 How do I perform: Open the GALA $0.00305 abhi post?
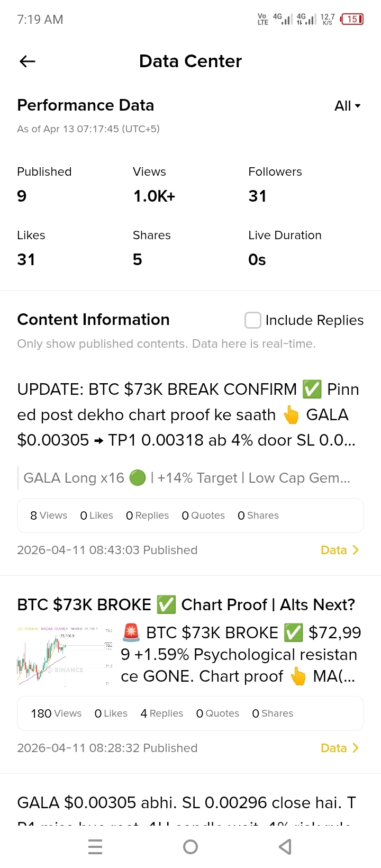click(x=187, y=810)
